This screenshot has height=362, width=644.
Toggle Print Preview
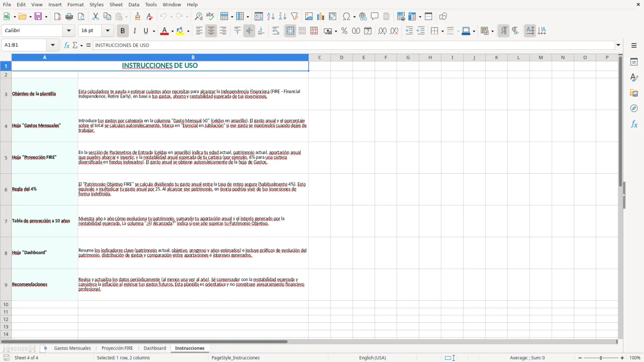[x=81, y=17]
